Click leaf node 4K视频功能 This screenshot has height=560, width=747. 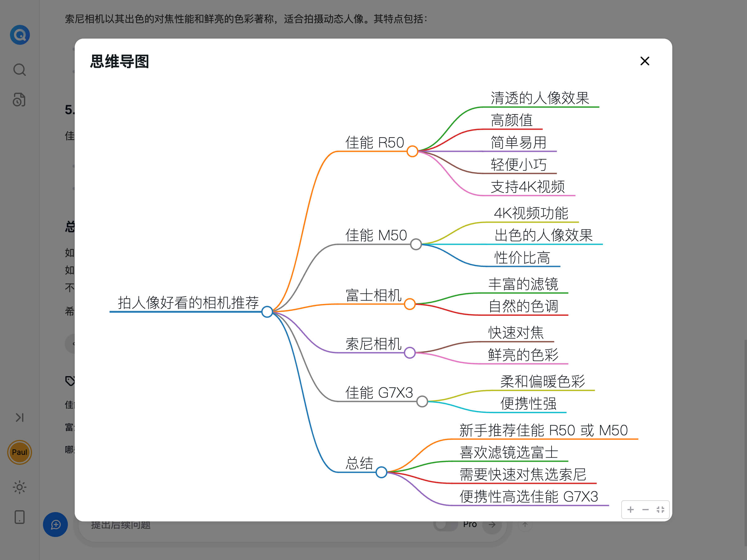pyautogui.click(x=531, y=213)
